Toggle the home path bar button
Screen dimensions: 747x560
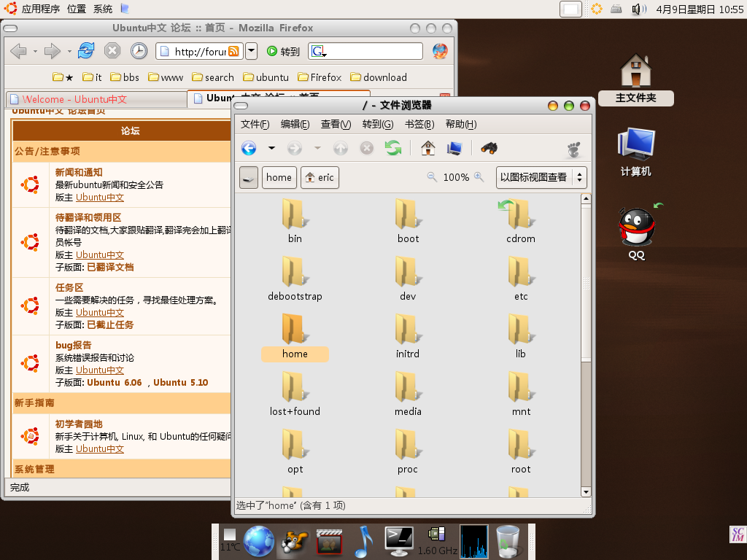tap(279, 178)
